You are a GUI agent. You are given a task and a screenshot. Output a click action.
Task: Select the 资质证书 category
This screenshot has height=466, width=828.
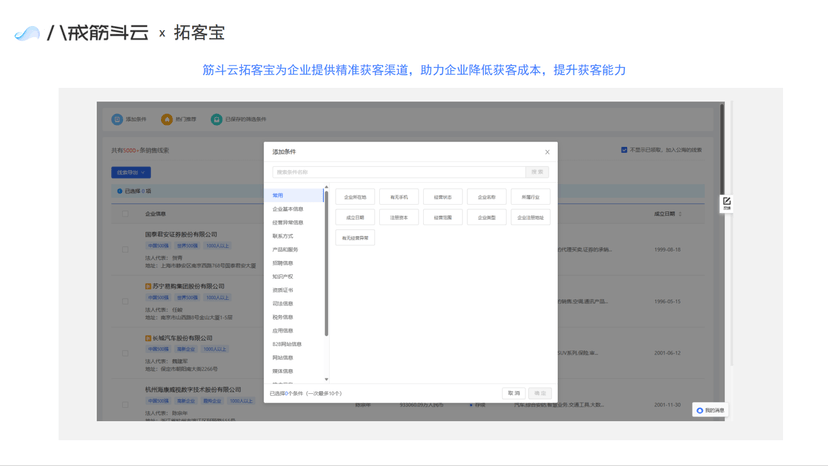tap(283, 290)
